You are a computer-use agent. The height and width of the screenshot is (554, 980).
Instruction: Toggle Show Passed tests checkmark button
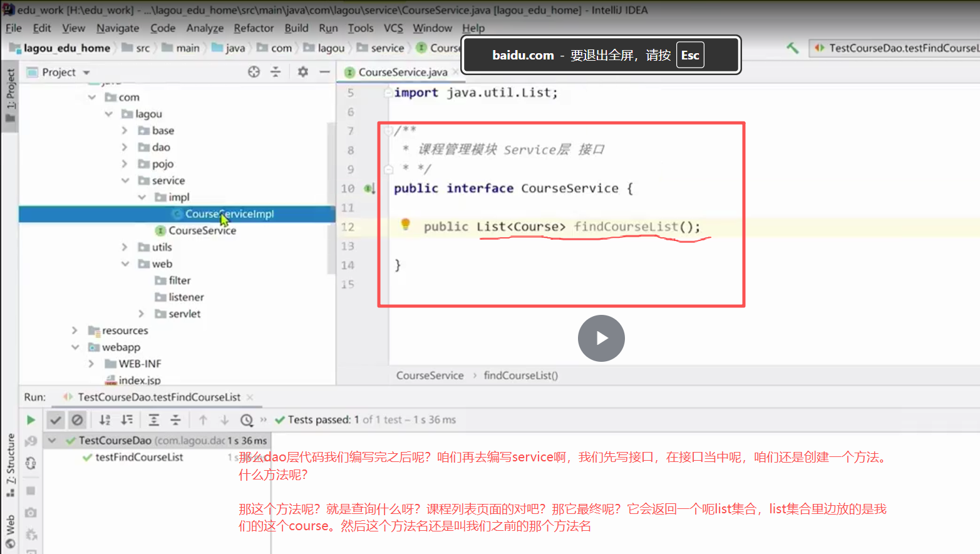tap(56, 420)
